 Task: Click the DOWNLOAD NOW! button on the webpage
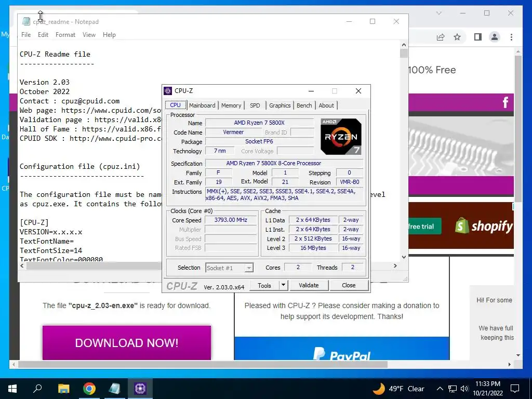(x=127, y=343)
